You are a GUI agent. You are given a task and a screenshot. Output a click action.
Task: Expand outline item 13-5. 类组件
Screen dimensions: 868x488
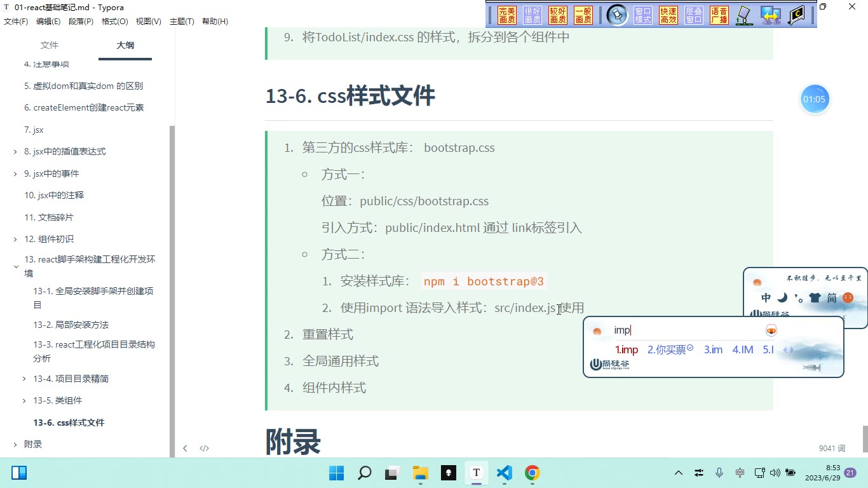(24, 401)
